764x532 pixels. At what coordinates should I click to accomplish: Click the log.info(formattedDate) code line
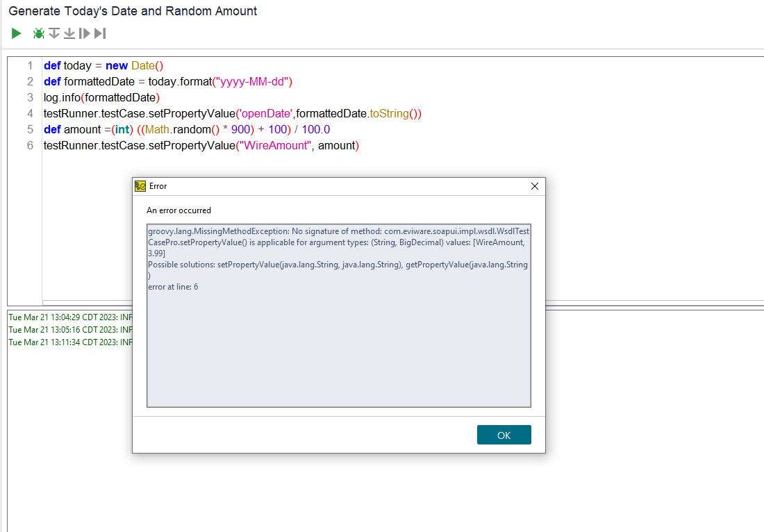pyautogui.click(x=101, y=98)
